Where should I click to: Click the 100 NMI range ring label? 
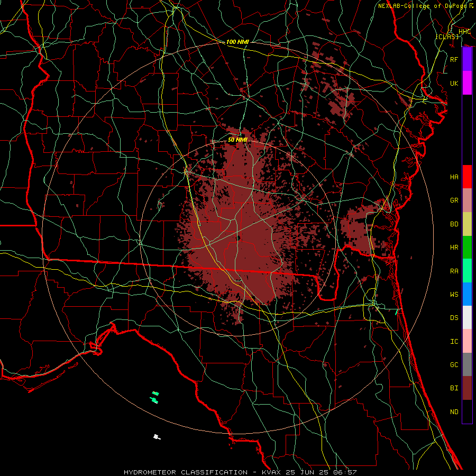[x=237, y=42]
